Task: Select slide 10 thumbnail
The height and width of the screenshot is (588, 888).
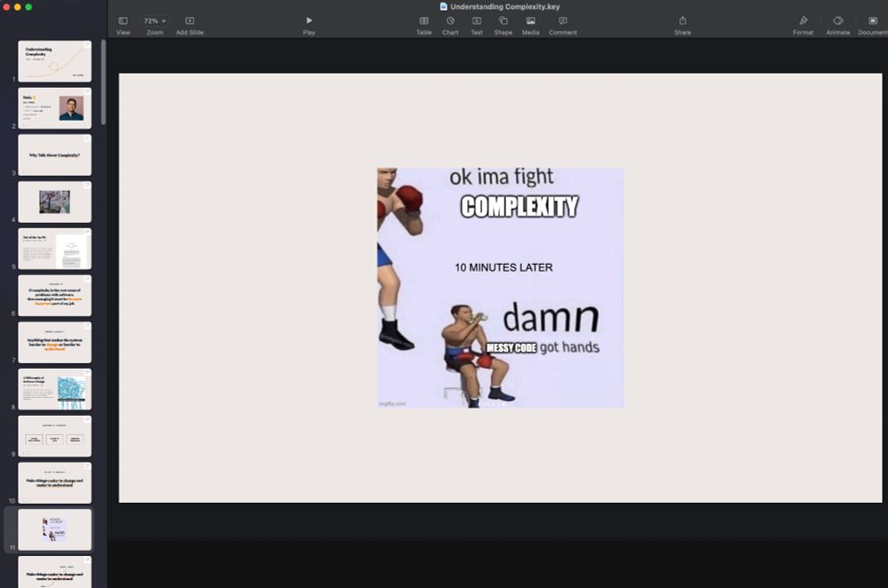Action: pyautogui.click(x=54, y=483)
